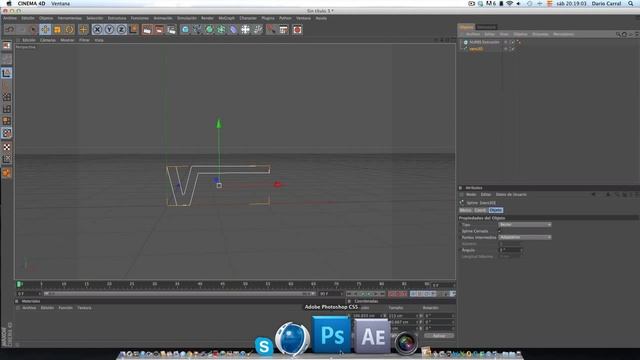Image resolution: width=640 pixels, height=360 pixels.
Task: Switch to the Objeto tab in attributes
Action: [496, 210]
